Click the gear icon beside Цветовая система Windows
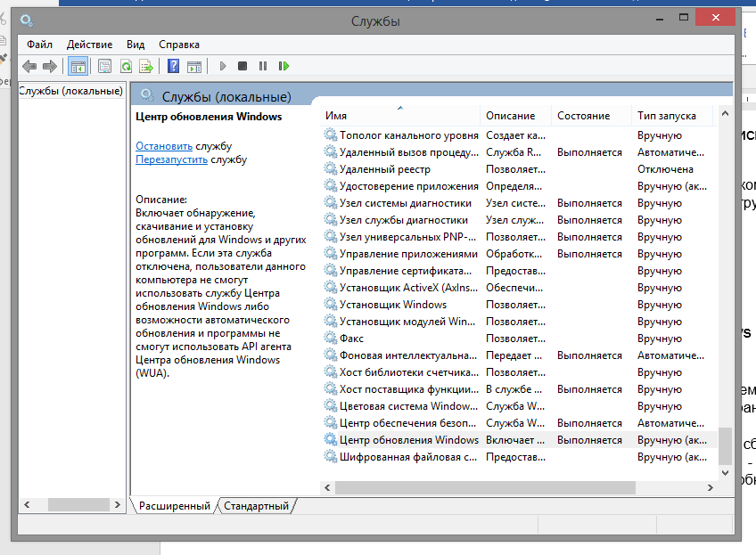The width and height of the screenshot is (756, 555). [330, 406]
